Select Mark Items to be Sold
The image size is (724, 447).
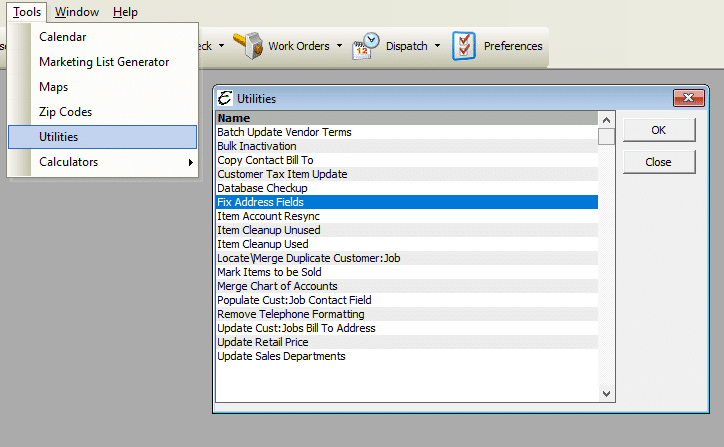point(407,272)
